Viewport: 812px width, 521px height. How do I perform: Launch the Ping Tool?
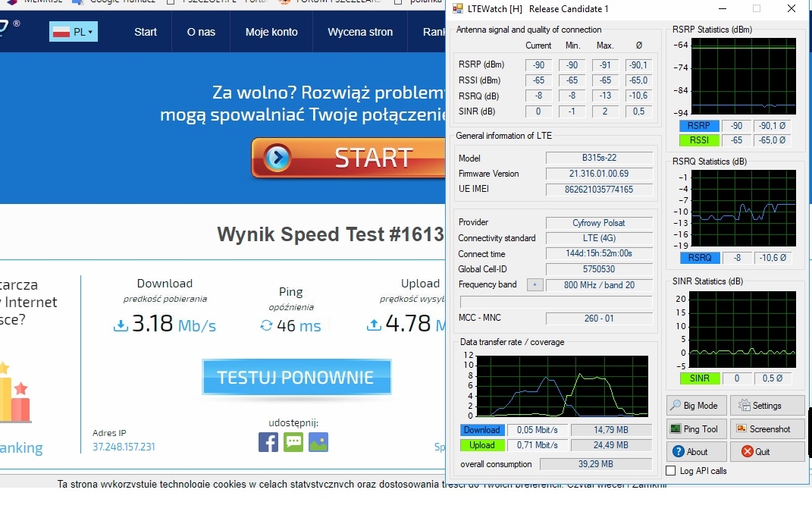(x=697, y=428)
